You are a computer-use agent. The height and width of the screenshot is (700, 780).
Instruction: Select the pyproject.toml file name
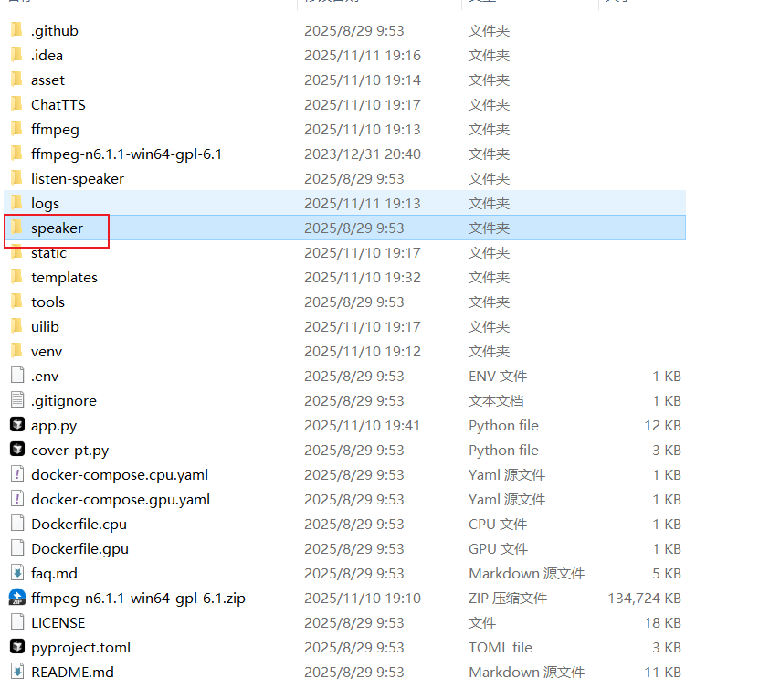point(80,648)
